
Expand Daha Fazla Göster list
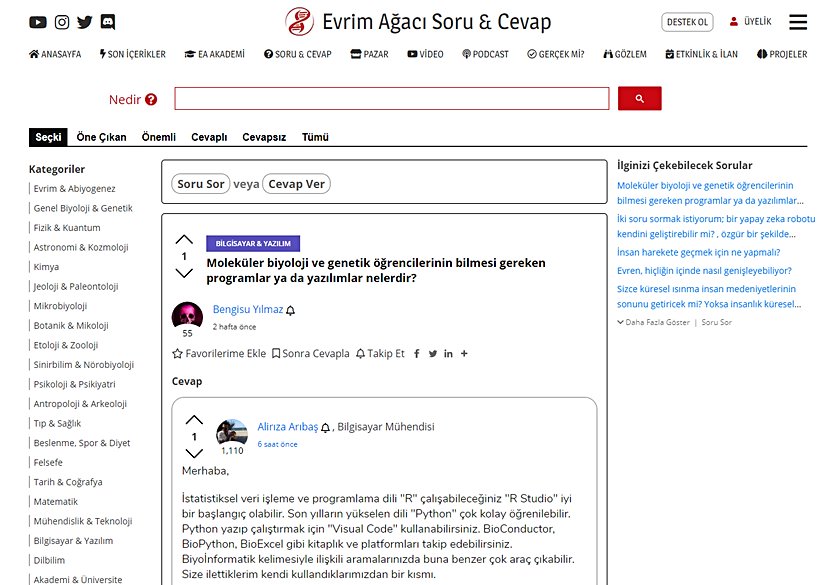657,323
